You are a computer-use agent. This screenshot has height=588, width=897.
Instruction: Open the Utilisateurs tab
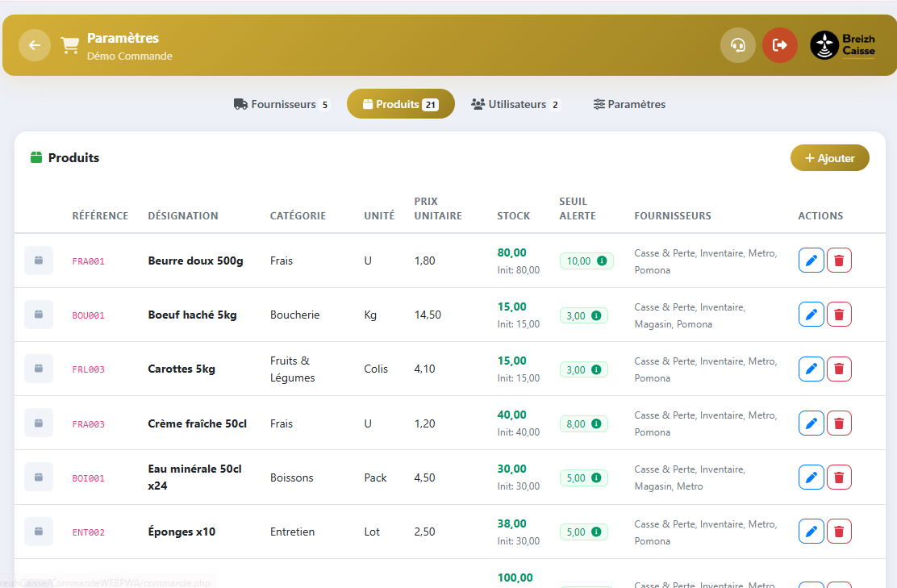point(515,104)
